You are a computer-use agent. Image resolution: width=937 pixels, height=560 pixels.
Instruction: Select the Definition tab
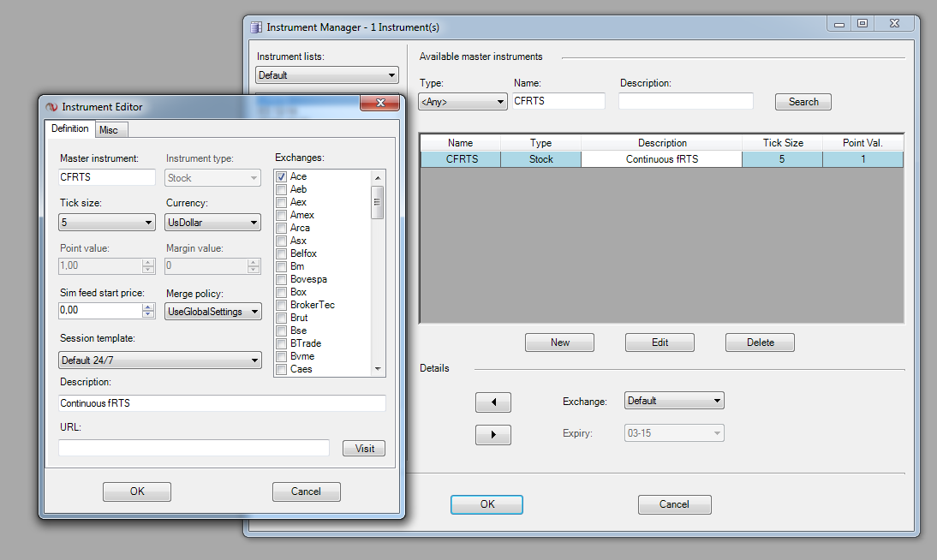tap(70, 128)
